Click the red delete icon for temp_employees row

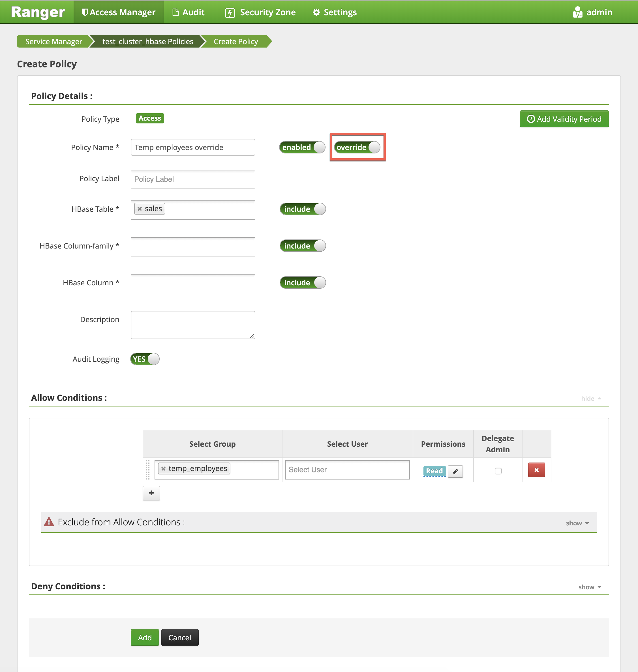click(x=536, y=470)
